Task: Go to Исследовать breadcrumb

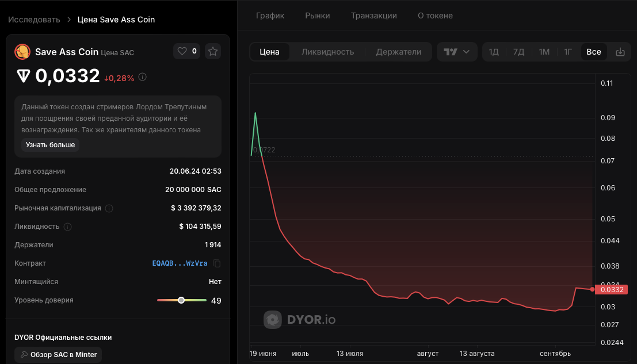Action: point(34,20)
